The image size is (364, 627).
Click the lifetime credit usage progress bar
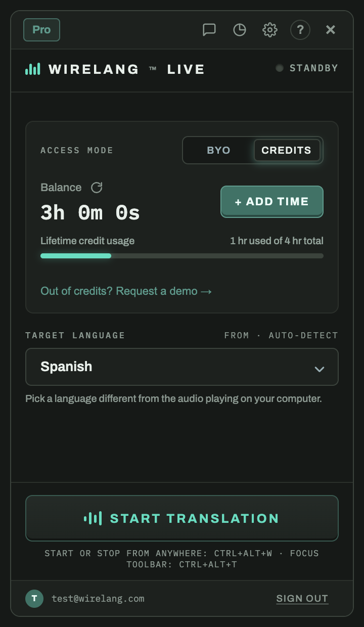(x=182, y=256)
